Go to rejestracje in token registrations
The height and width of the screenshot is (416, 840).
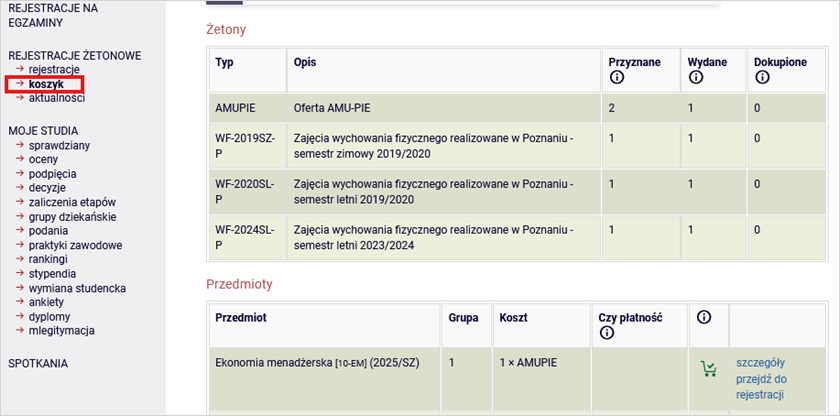click(54, 69)
